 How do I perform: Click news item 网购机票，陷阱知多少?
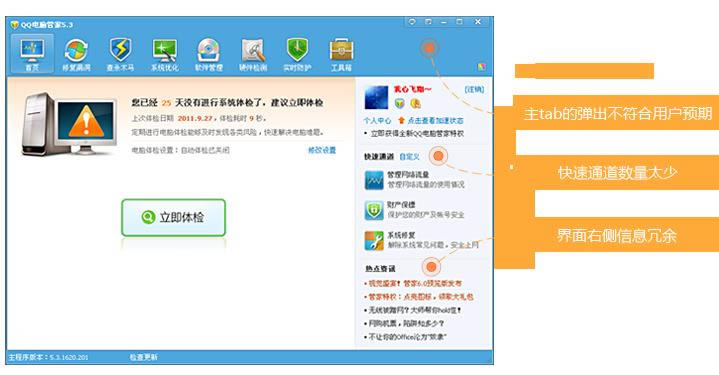pos(406,323)
